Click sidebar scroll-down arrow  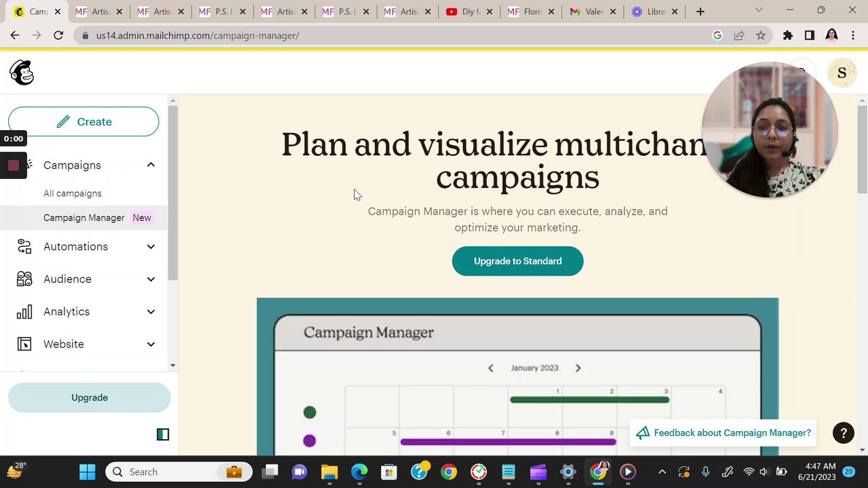click(x=173, y=365)
